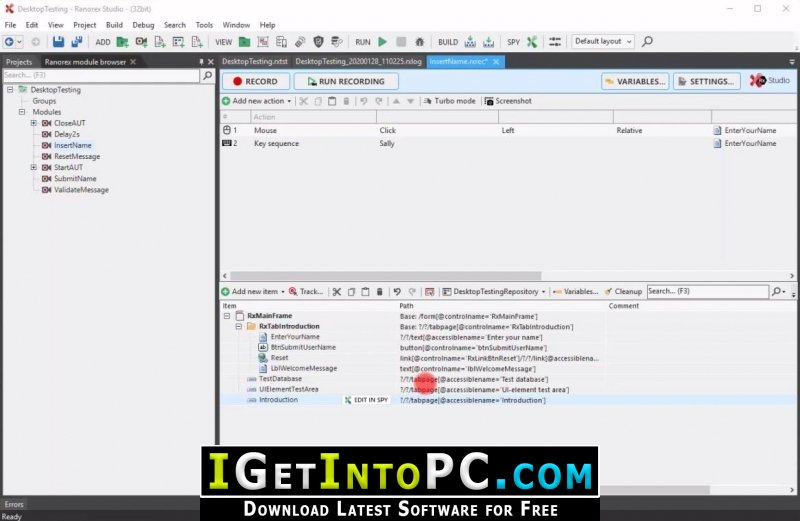Click the Errors panel tab at bottom
This screenshot has height=521, width=800.
(x=14, y=504)
